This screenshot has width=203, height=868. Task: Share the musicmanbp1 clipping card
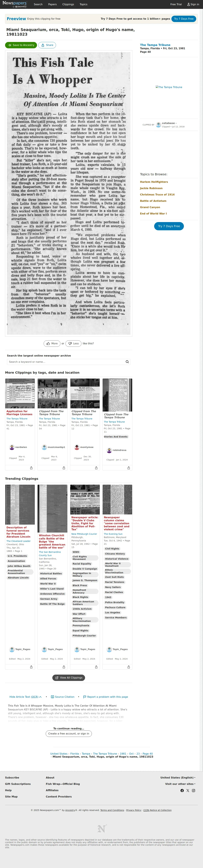click(64, 468)
